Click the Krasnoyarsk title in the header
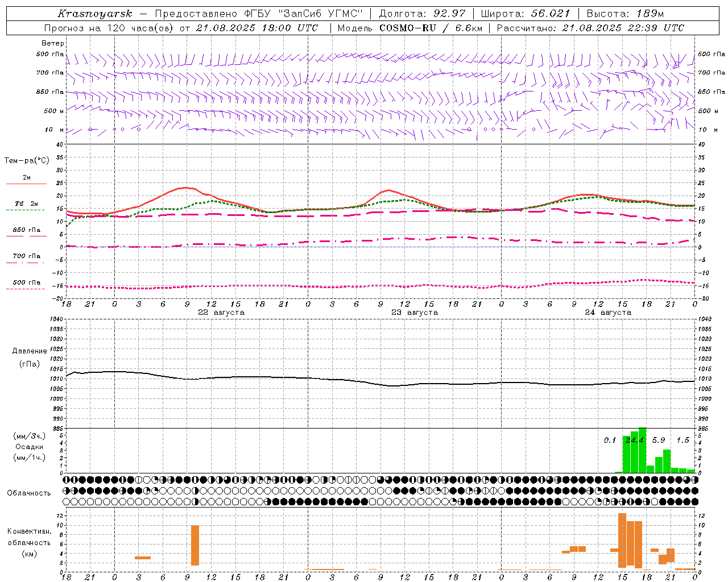This screenshot has width=728, height=582. [95, 14]
